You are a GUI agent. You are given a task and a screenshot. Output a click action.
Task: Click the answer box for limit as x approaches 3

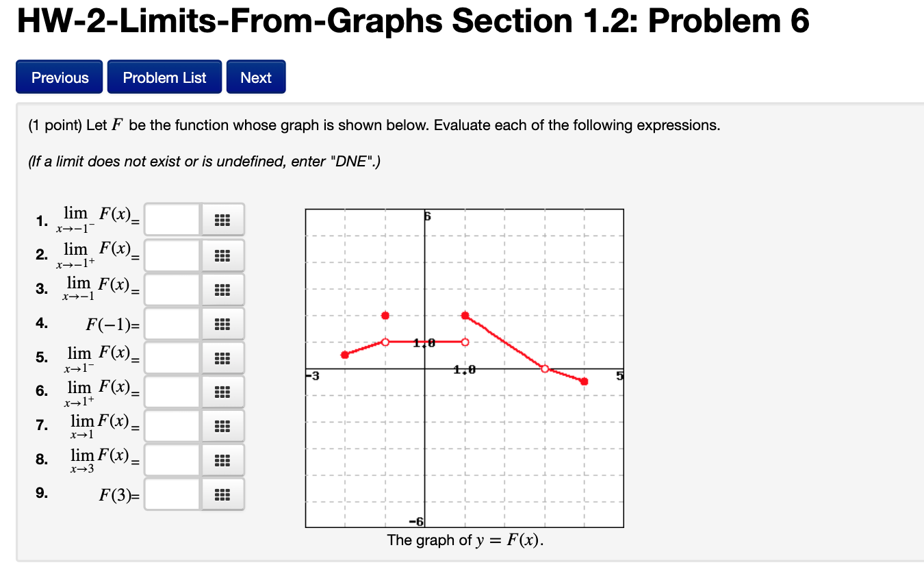[172, 460]
